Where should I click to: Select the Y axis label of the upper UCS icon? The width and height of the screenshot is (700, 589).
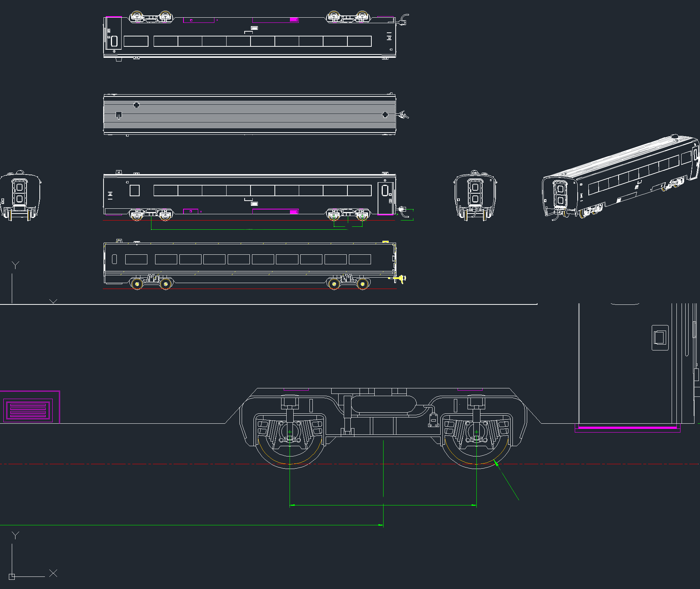click(x=15, y=265)
